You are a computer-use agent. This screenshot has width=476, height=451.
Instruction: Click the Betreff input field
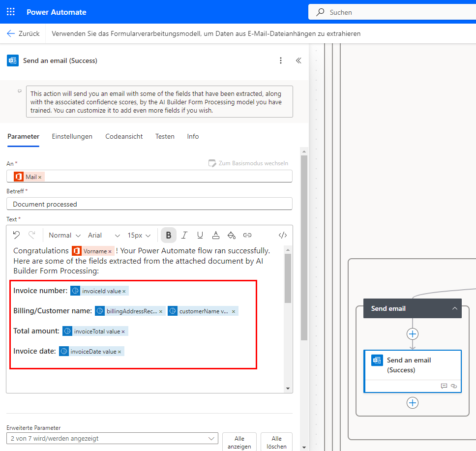pyautogui.click(x=149, y=204)
